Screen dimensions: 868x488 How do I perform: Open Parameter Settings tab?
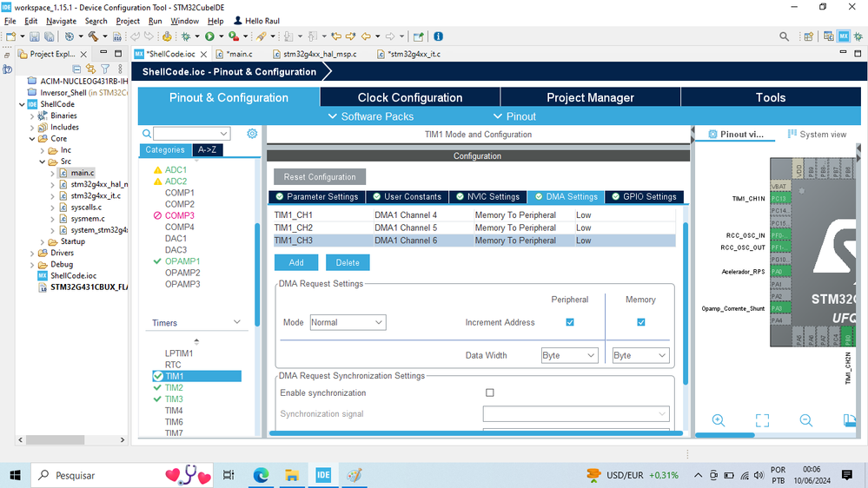317,197
